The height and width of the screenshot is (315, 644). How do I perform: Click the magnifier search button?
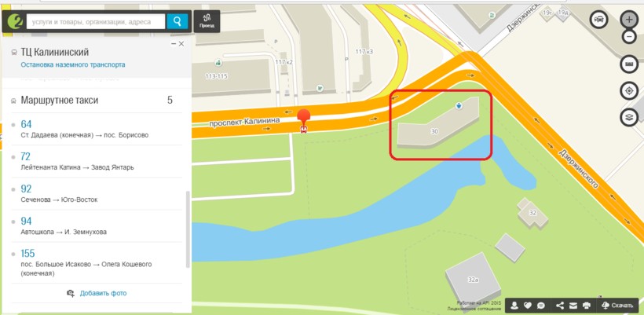coord(177,21)
